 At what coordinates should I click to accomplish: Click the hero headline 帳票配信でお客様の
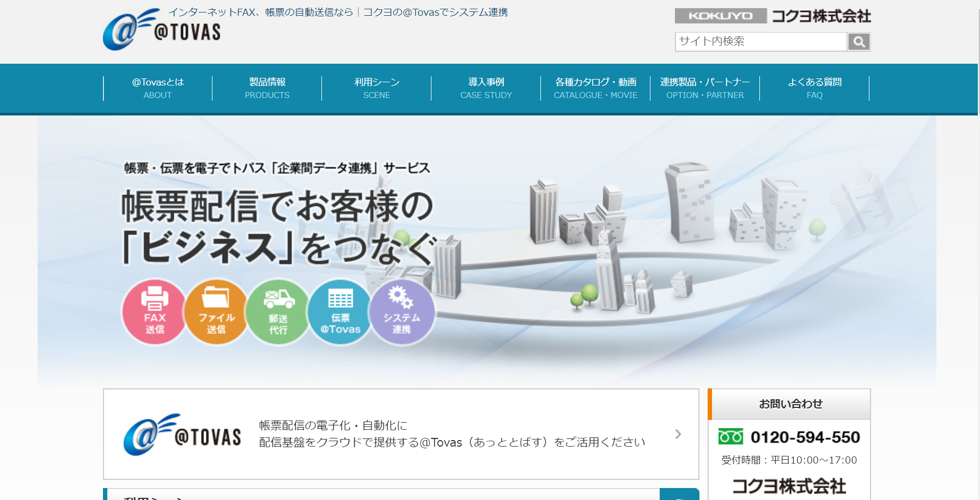coord(277,206)
